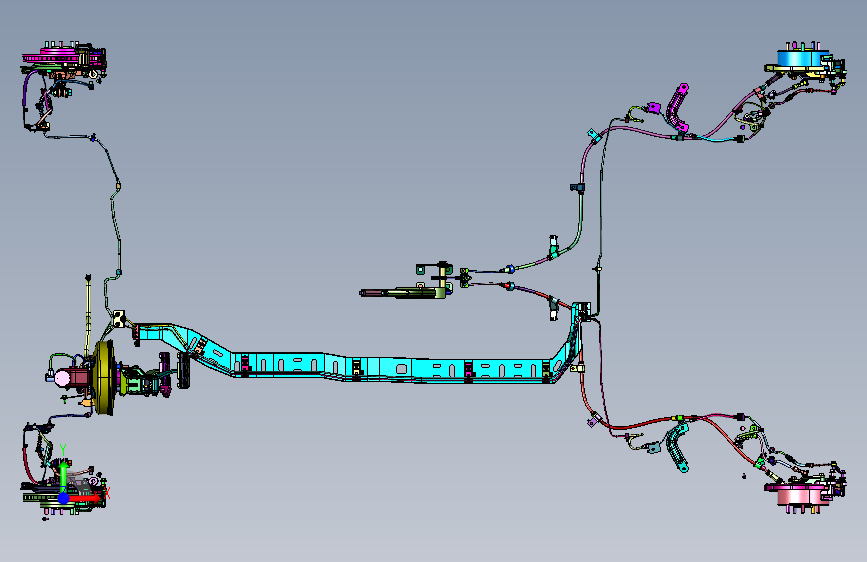Image resolution: width=867 pixels, height=562 pixels.
Task: Select the black brake pedal pad
Action: [184, 370]
